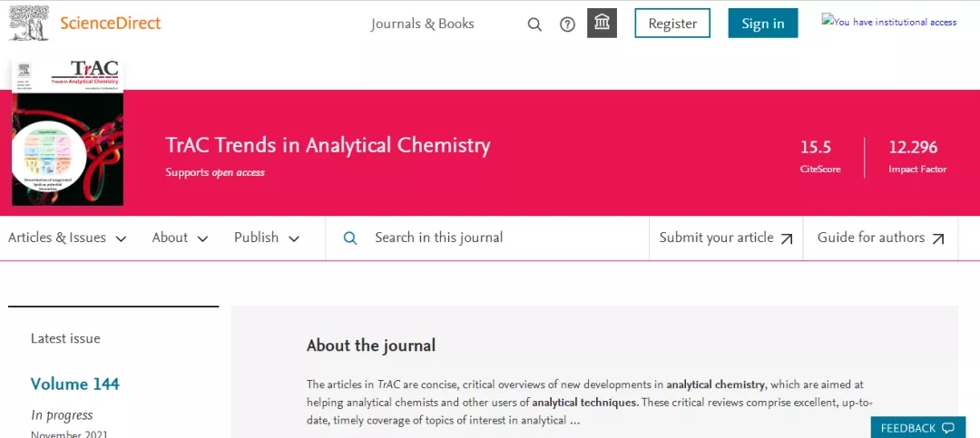Image resolution: width=980 pixels, height=438 pixels.
Task: Click the magnifier icon beside journal search
Action: pyautogui.click(x=350, y=238)
